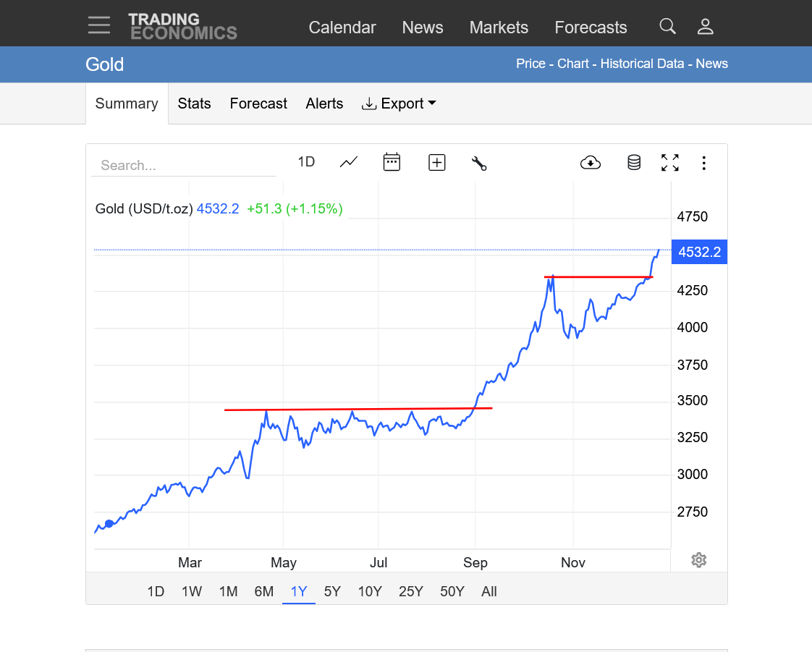
Task: Open the user account profile icon
Action: pos(705,27)
